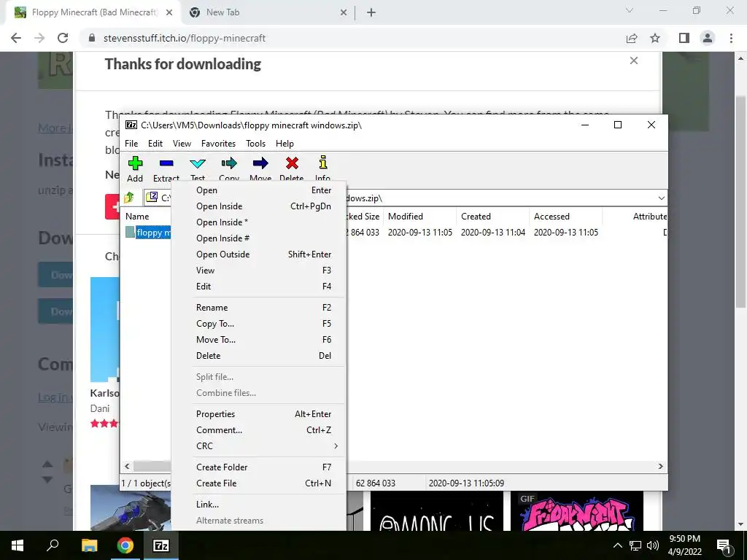Open a new Chrome tab with plus
This screenshot has height=560, width=747.
point(371,12)
